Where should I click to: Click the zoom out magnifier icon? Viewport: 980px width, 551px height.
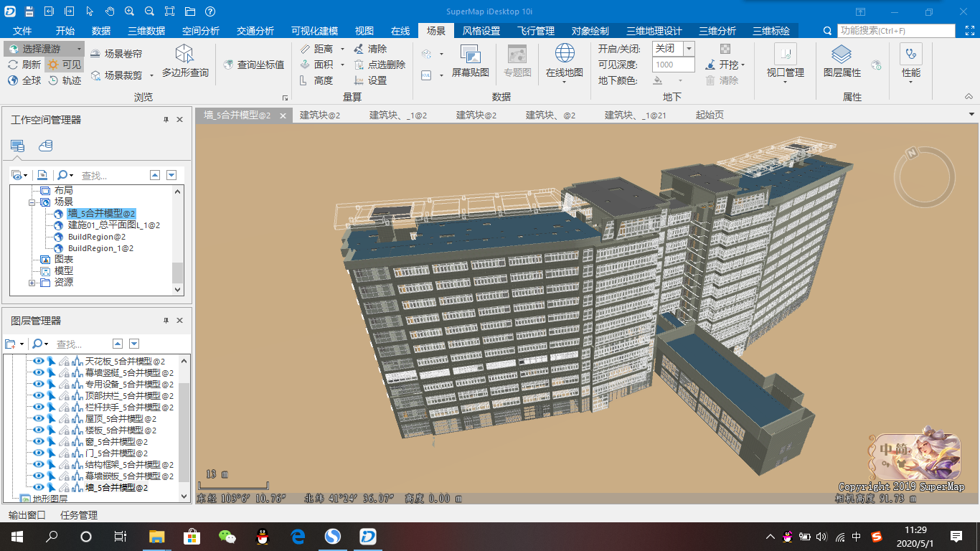pyautogui.click(x=149, y=11)
